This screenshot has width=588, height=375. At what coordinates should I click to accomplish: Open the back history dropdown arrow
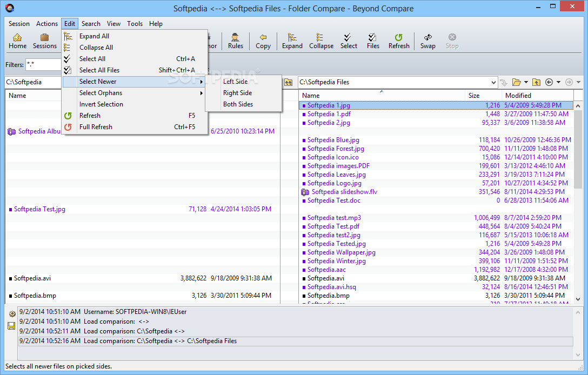558,82
